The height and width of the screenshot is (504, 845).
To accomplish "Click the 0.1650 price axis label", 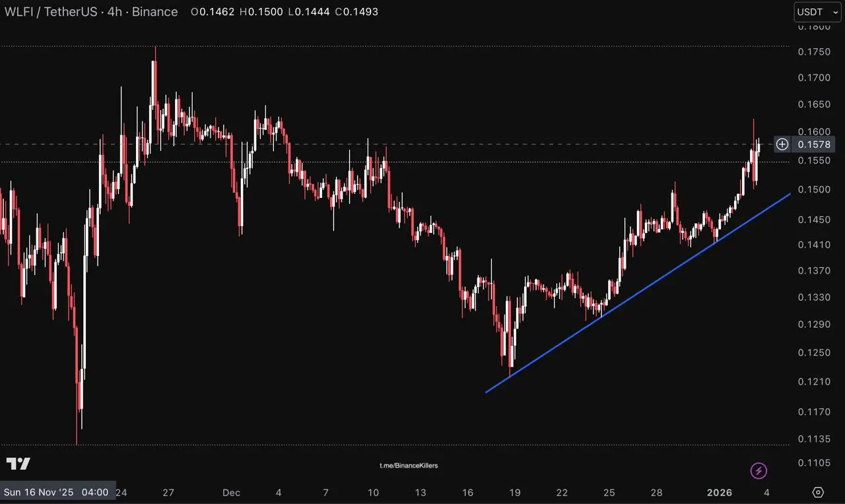I will click(x=814, y=104).
